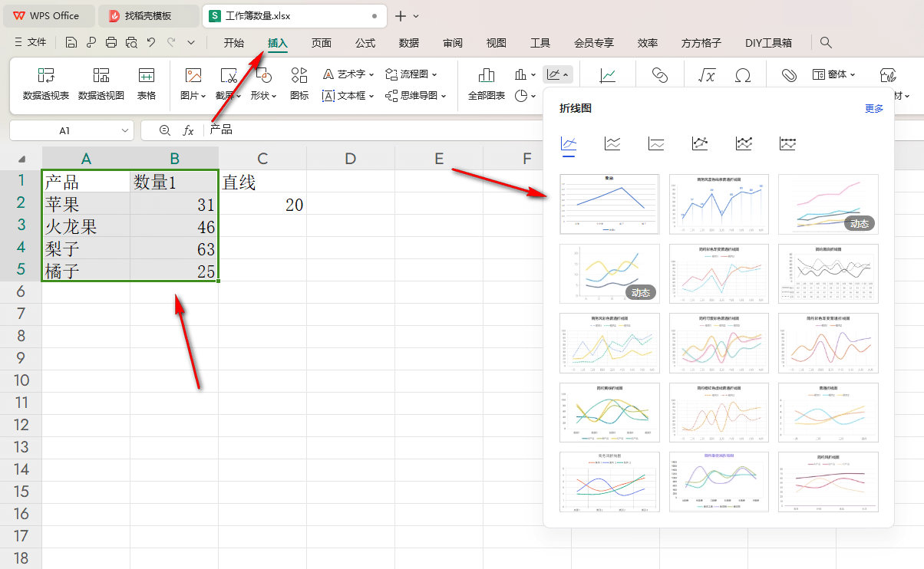Viewport: 924px width, 569px height.
Task: Open the 方方格子 ribbon tab
Action: [701, 43]
